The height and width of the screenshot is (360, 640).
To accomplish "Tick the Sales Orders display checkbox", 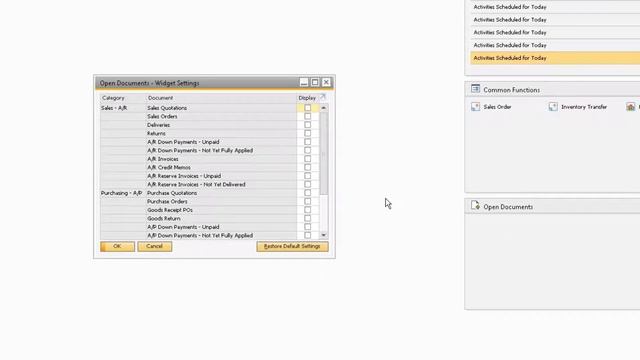I will [x=307, y=116].
